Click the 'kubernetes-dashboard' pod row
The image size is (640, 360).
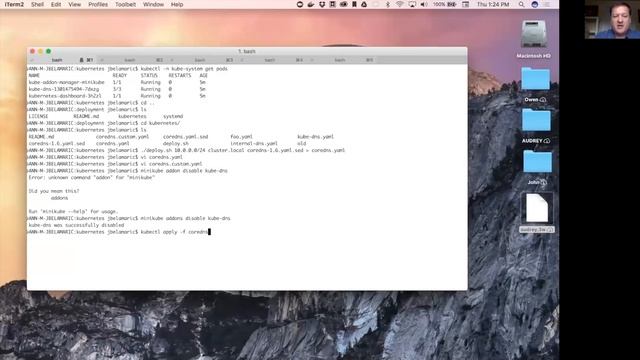coord(117,96)
